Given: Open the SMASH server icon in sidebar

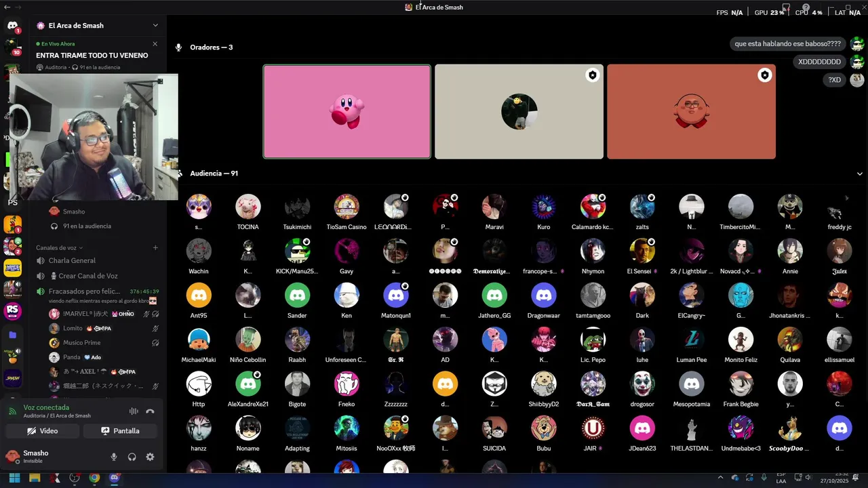Looking at the screenshot, I should 12,378.
